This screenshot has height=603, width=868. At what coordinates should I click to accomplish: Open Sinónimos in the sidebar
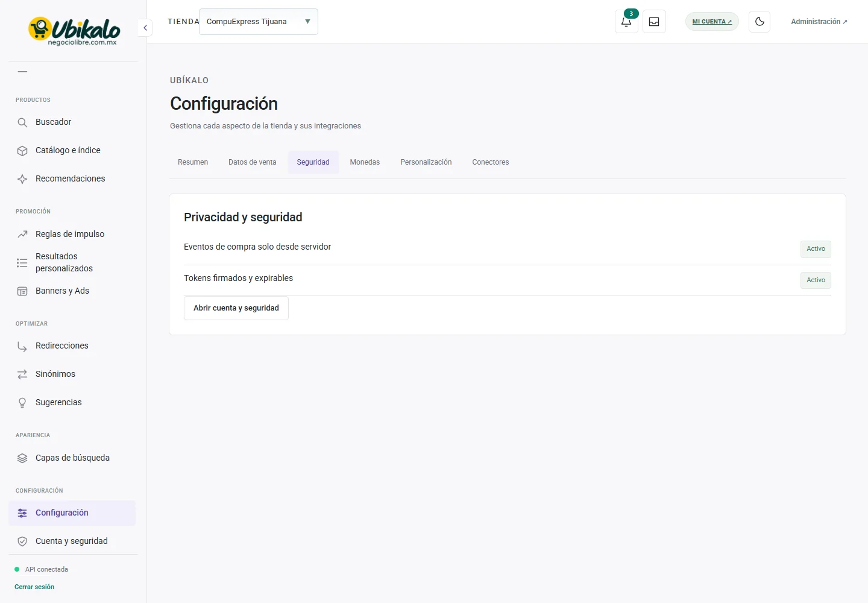click(x=72, y=374)
